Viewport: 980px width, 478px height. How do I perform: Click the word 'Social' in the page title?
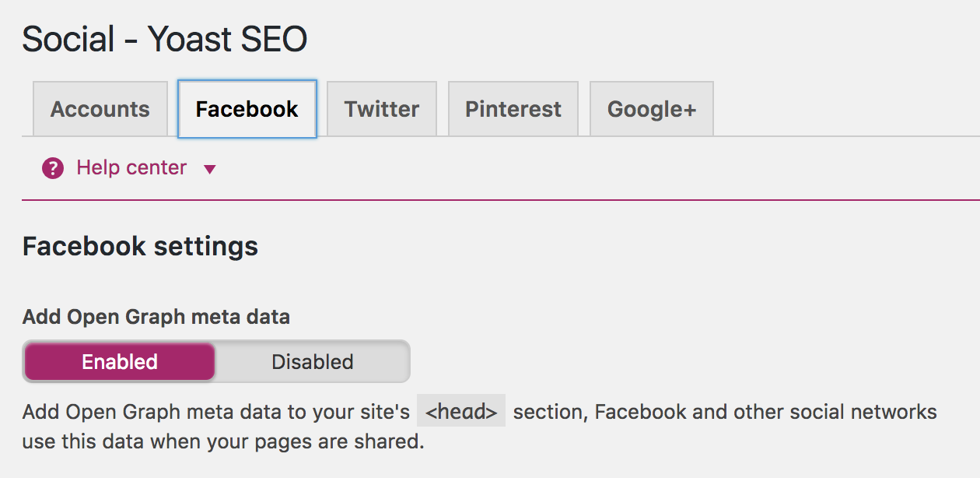tap(68, 39)
